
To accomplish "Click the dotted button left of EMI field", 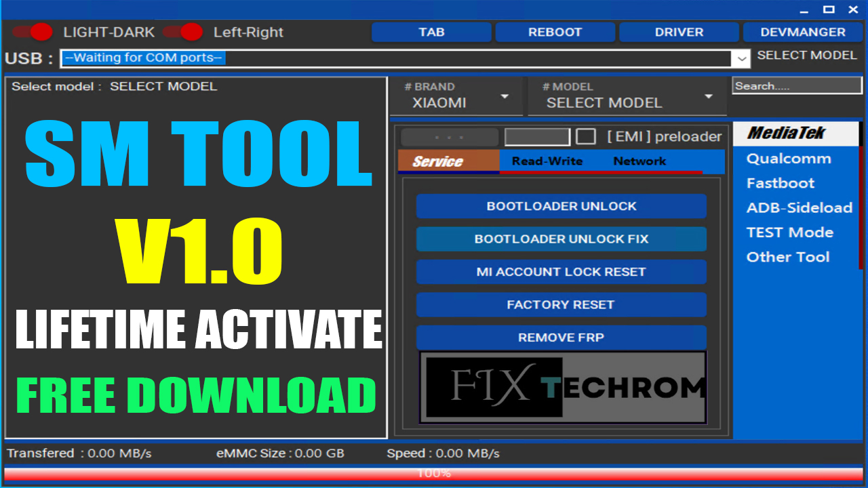I will [450, 137].
